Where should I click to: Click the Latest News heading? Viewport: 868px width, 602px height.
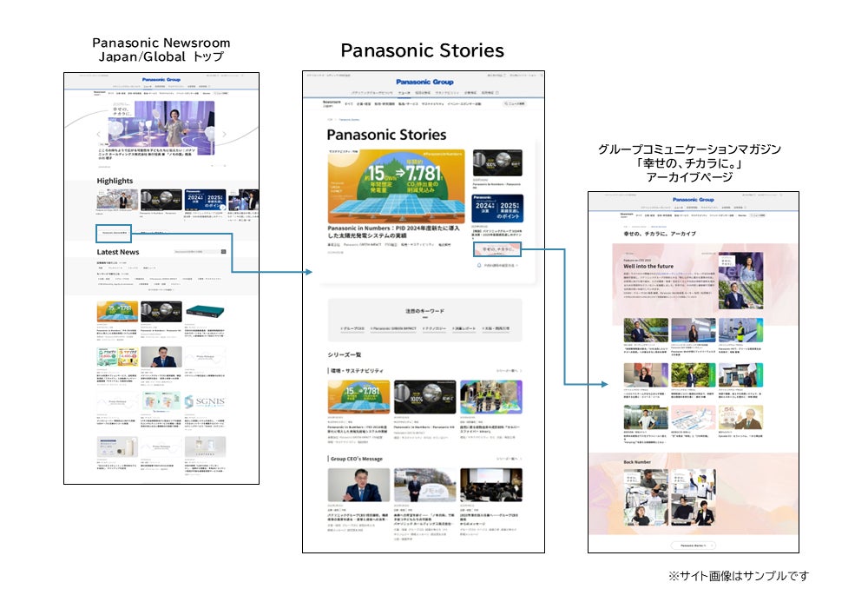118,252
